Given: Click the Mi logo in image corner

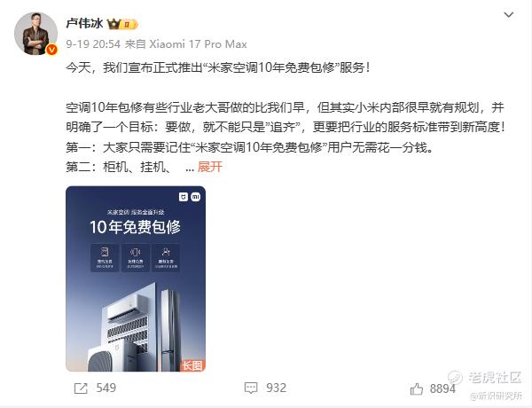Looking at the screenshot, I should click(196, 197).
